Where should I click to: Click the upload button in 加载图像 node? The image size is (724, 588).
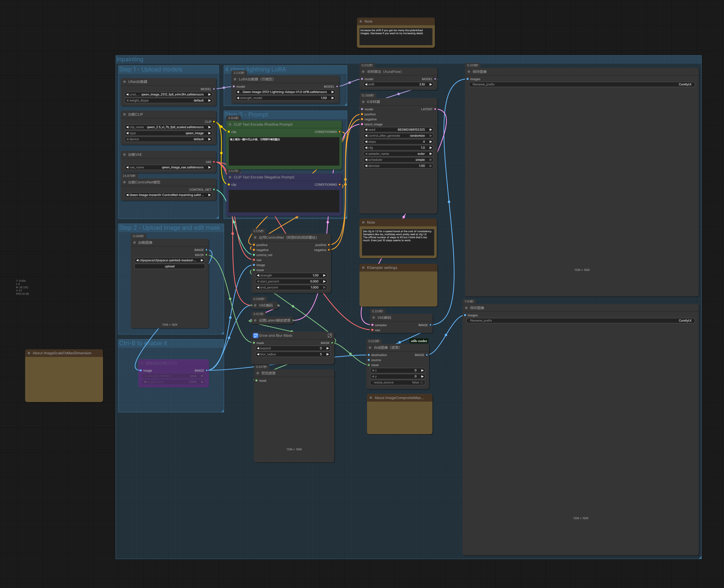(169, 267)
